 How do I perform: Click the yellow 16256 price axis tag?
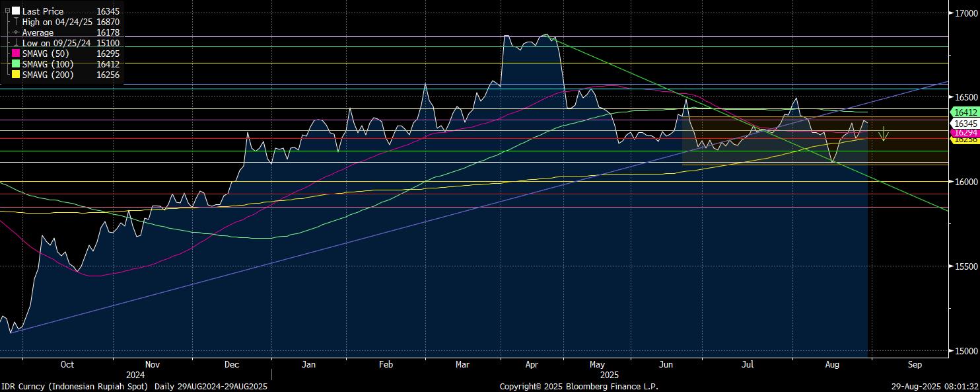[x=963, y=139]
